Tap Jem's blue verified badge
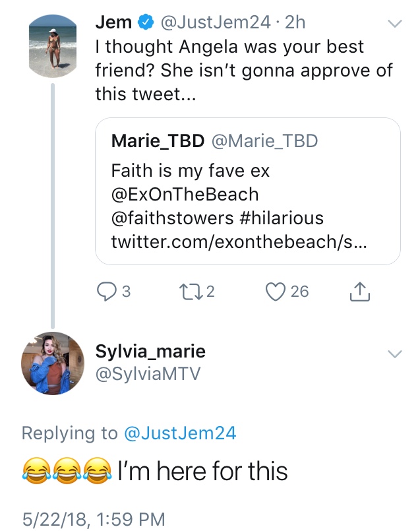The image size is (420, 531). coord(146,22)
